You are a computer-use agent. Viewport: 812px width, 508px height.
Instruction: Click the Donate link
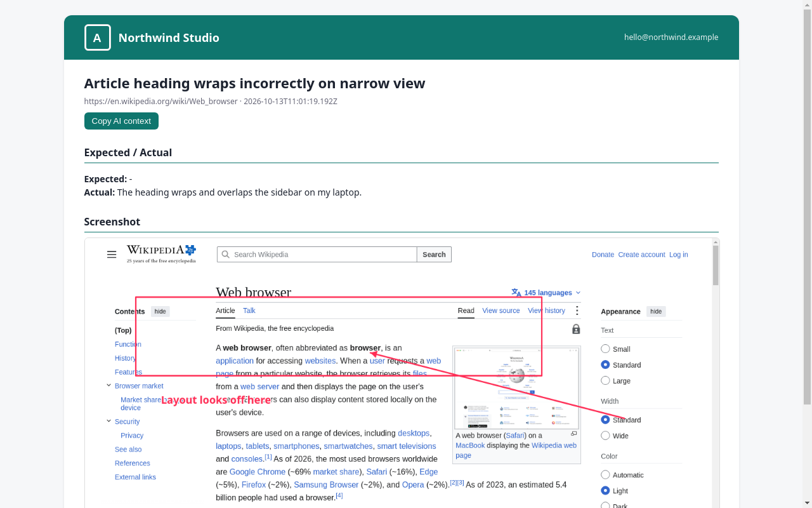coord(603,255)
